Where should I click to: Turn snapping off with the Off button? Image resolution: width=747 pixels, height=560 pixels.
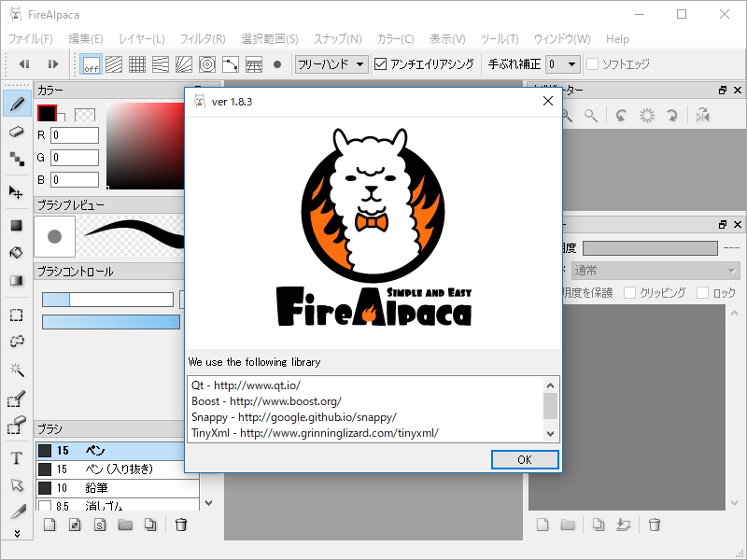tap(91, 64)
